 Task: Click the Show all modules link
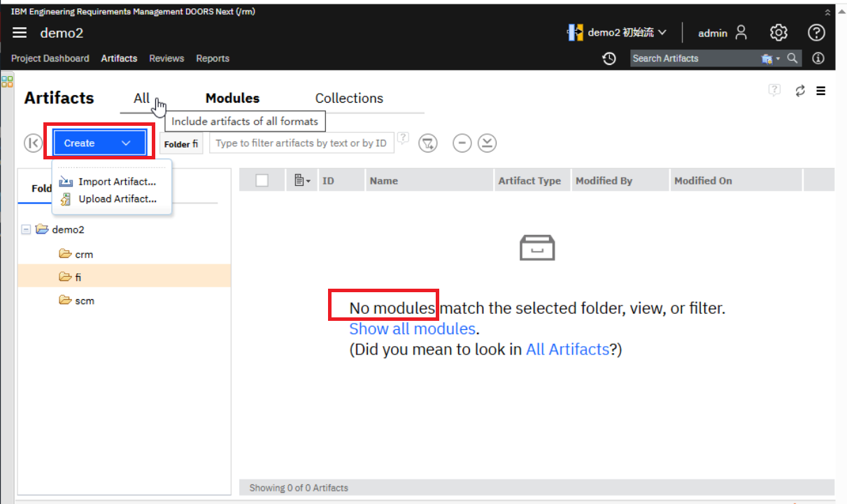[413, 329]
